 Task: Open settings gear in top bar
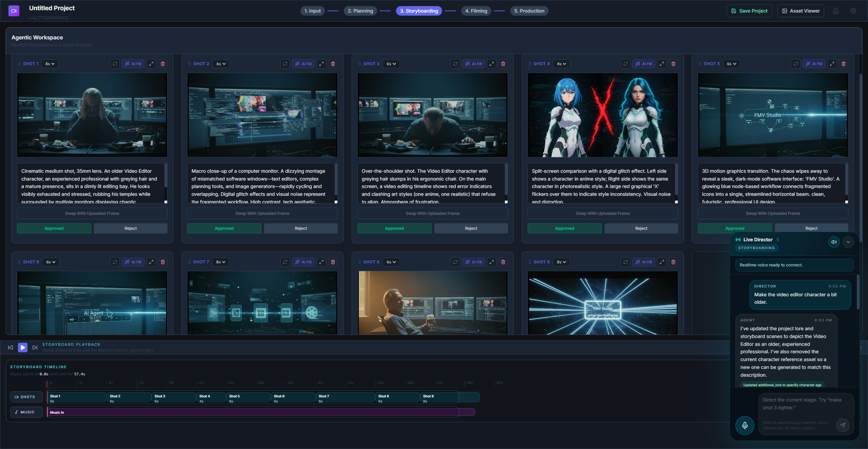[853, 11]
